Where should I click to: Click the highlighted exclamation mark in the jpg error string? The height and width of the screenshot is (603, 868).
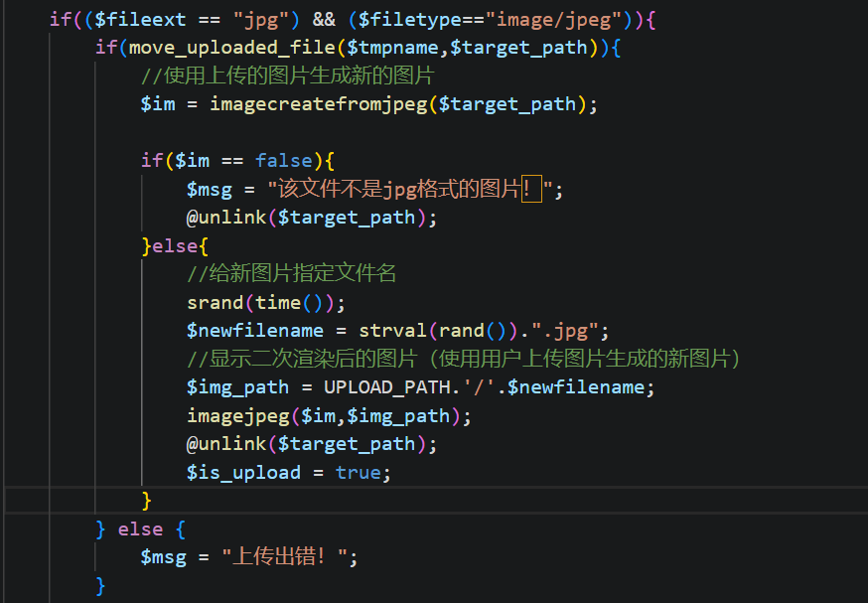click(531, 189)
